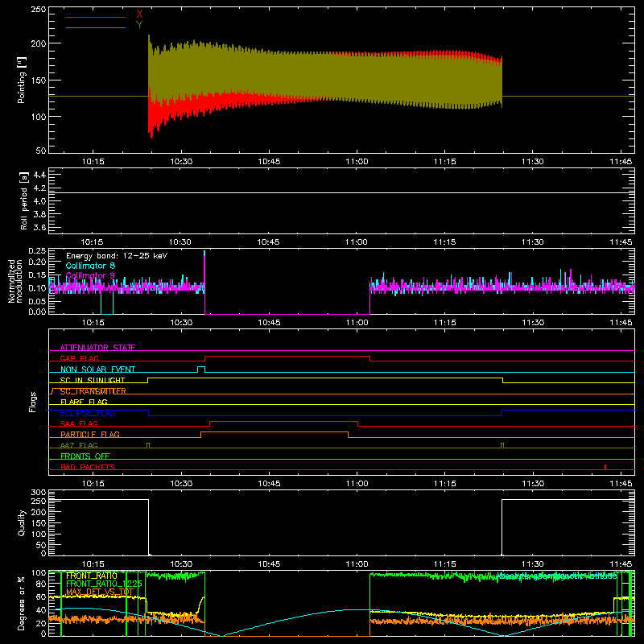Click the 'Flags' axis title
The width and height of the screenshot is (644, 644).
tap(32, 402)
